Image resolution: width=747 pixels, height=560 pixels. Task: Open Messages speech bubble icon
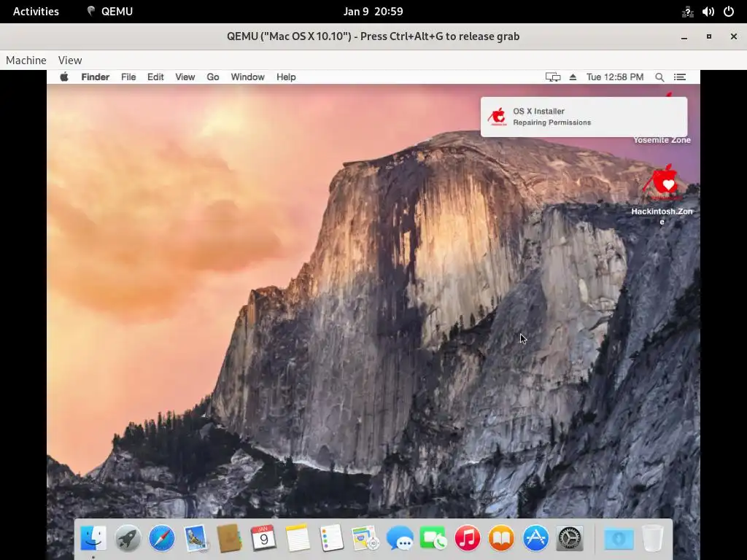400,539
